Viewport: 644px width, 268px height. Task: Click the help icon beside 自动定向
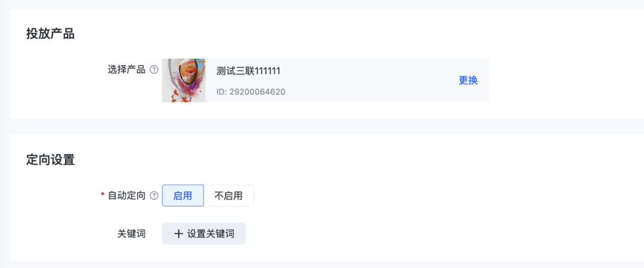pos(154,196)
